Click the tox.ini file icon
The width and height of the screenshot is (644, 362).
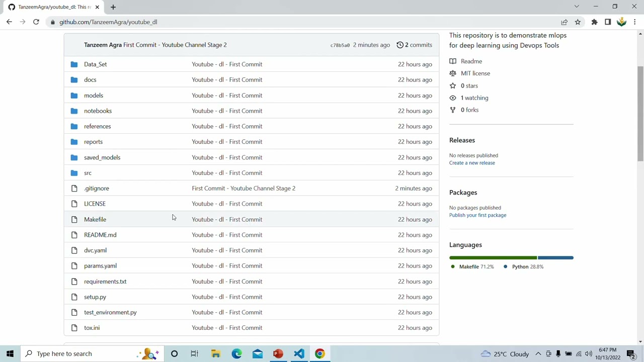[74, 328]
